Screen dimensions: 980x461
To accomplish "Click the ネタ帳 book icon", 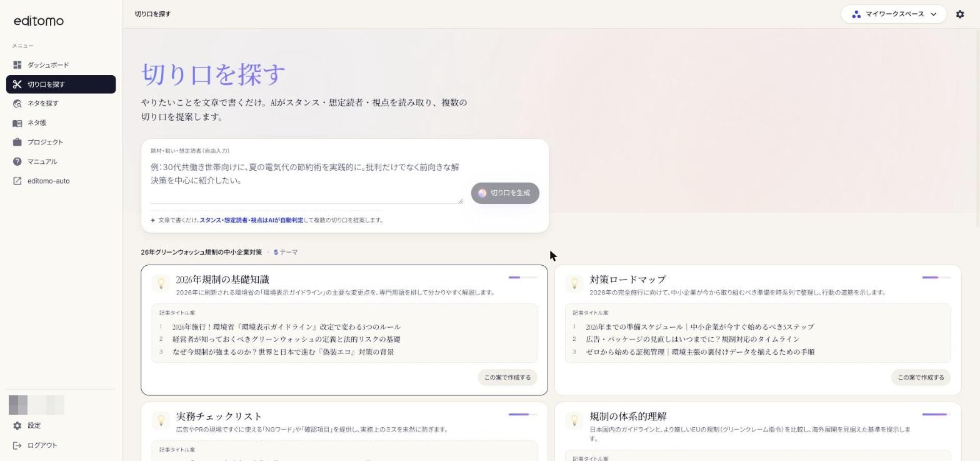I will [x=17, y=123].
